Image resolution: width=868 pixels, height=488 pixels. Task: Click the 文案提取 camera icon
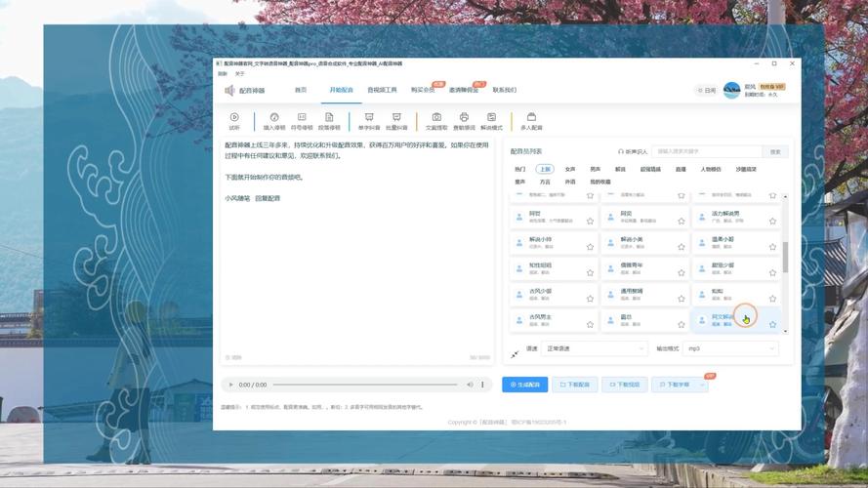tap(436, 118)
